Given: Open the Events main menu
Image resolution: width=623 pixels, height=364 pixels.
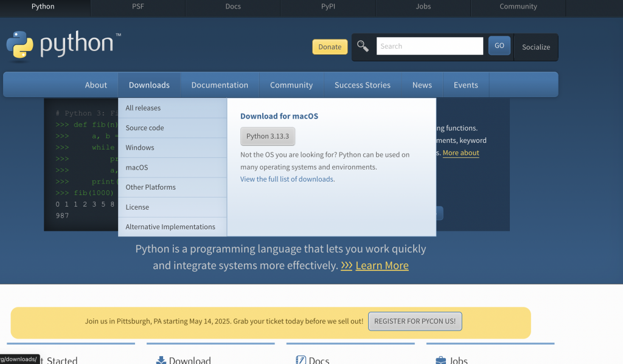Looking at the screenshot, I should click(465, 85).
